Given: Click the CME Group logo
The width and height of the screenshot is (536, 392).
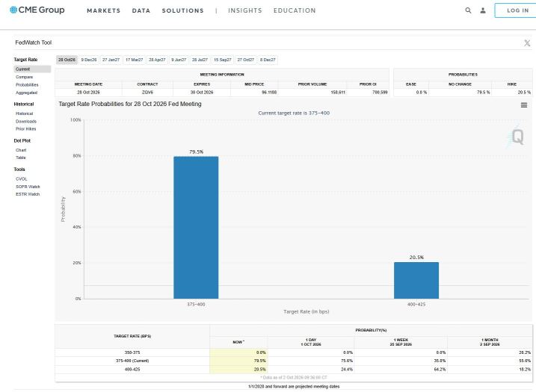Looking at the screenshot, I should tap(37, 10).
